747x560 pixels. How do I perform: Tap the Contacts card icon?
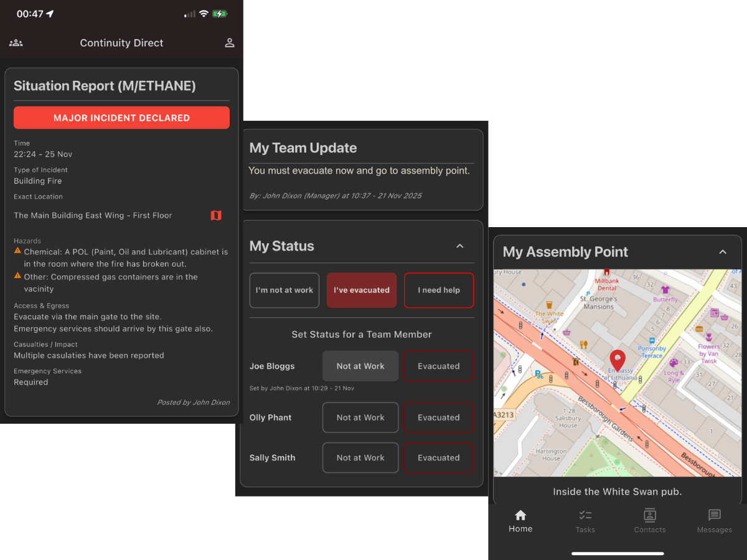coord(650,516)
